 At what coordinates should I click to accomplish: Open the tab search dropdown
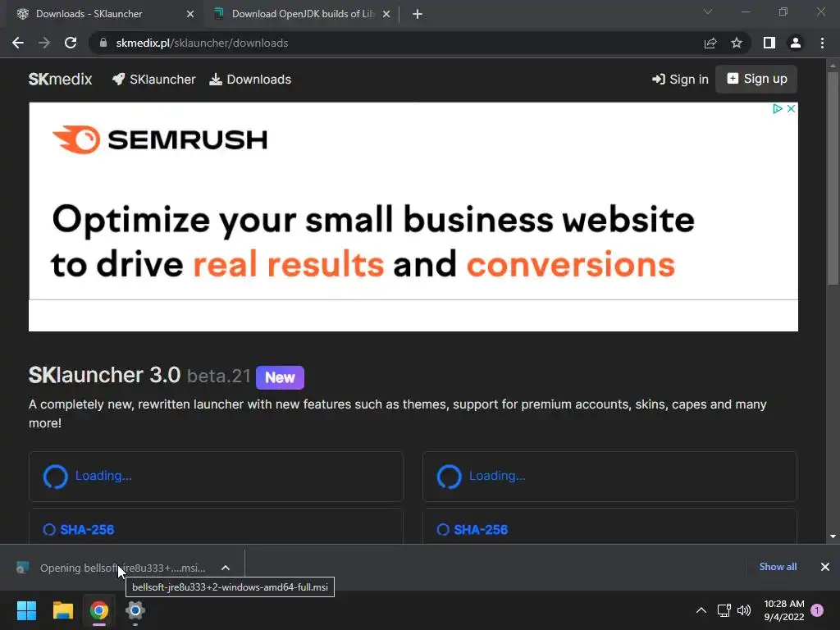[x=708, y=11]
